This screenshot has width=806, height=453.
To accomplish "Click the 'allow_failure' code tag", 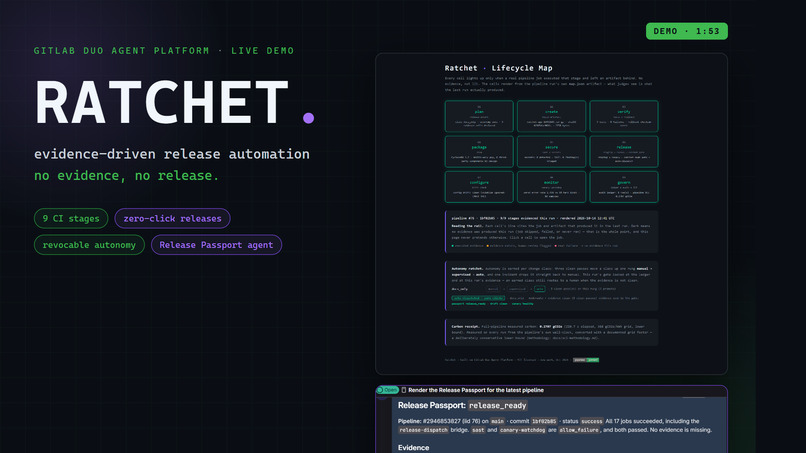I will (579, 430).
